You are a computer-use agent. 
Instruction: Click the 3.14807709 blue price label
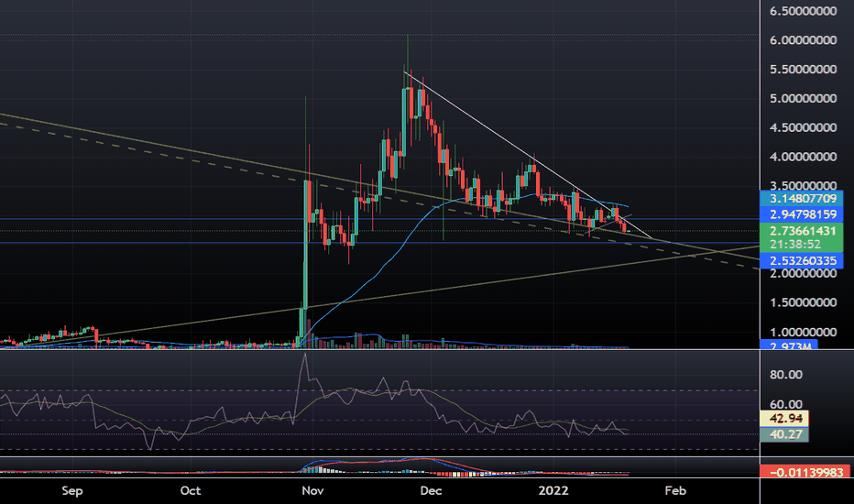tap(801, 198)
